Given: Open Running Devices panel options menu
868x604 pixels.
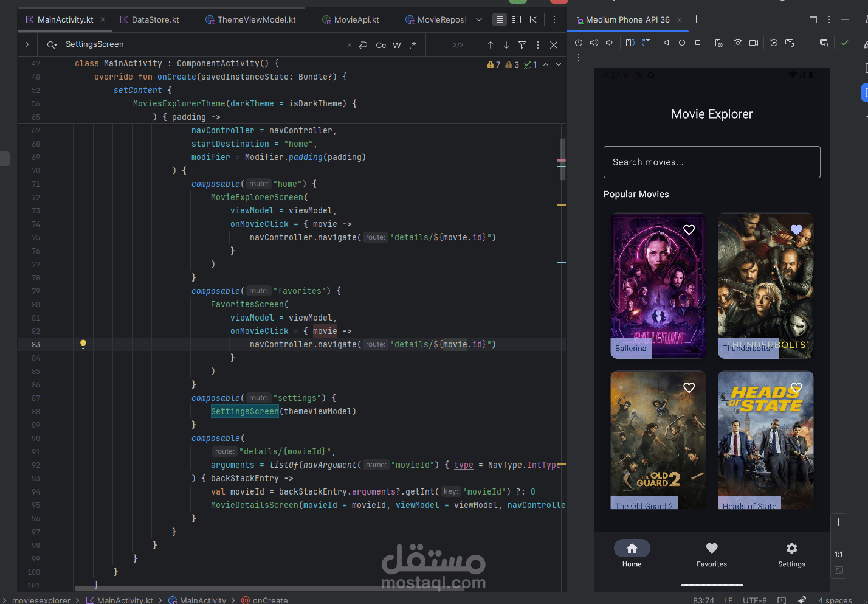Looking at the screenshot, I should click(829, 19).
